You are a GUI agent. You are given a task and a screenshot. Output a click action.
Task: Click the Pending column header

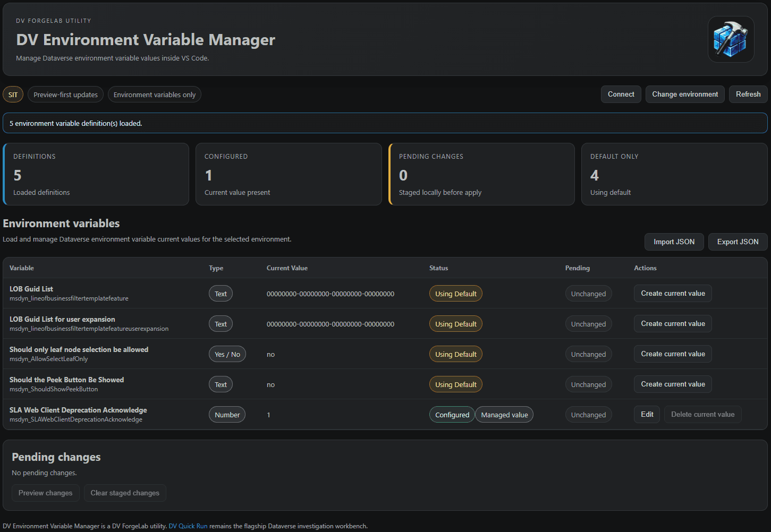pos(577,268)
